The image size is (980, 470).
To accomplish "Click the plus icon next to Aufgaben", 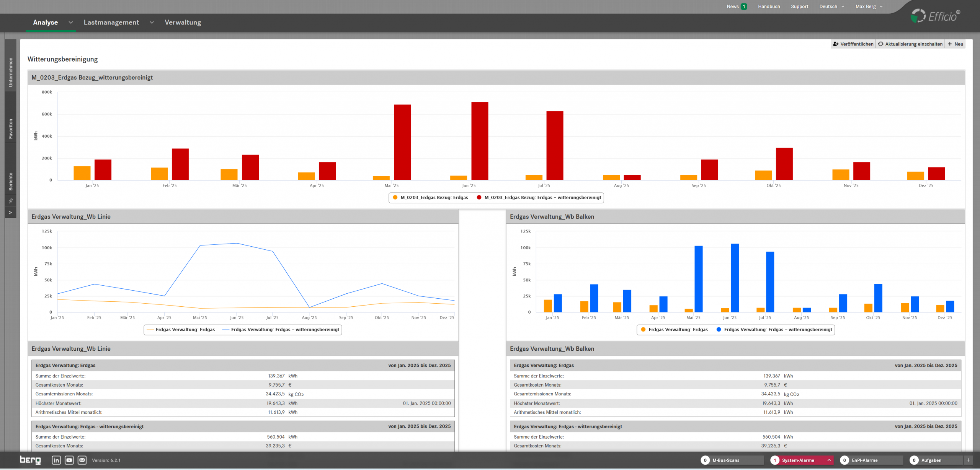I will [x=968, y=460].
